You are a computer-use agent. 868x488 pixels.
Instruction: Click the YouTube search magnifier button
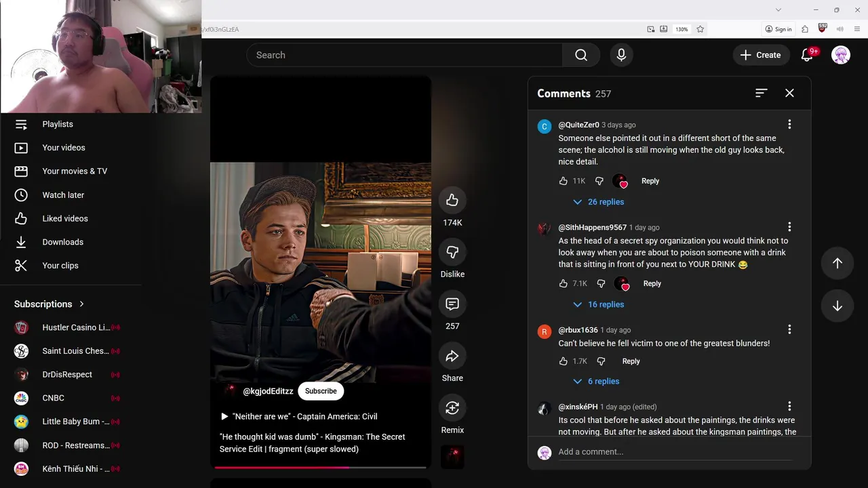tap(581, 55)
